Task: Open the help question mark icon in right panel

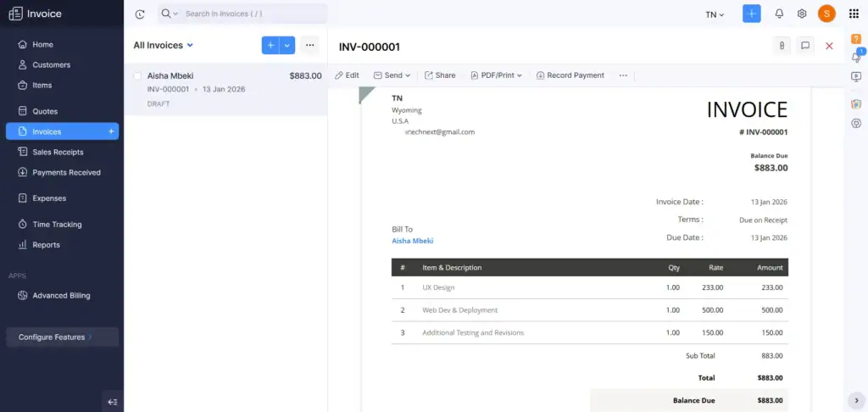Action: [856, 39]
